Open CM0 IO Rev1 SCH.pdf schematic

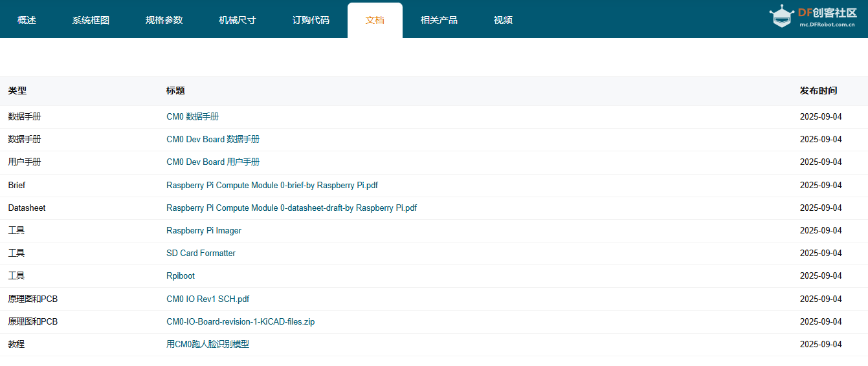point(208,299)
